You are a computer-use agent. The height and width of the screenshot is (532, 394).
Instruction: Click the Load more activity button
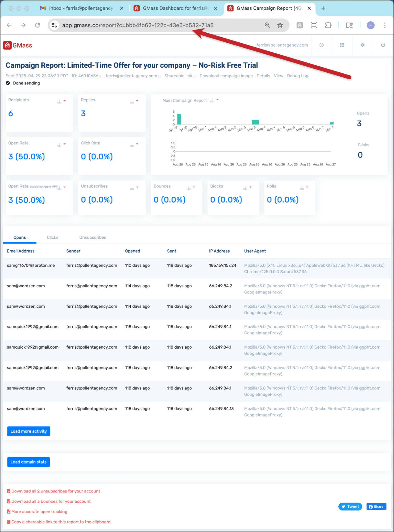coord(28,431)
